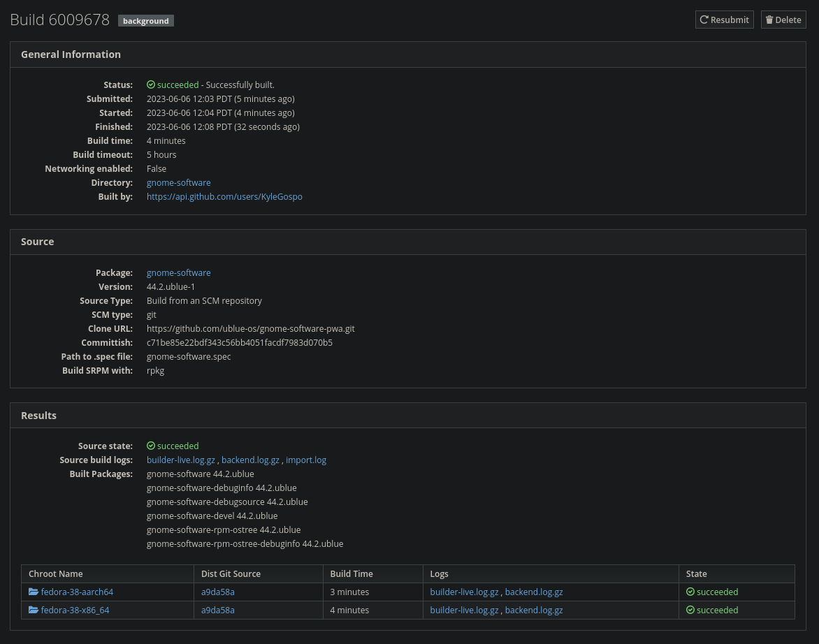Screen dimensions: 819x644
Task: Open source build builder-live.log.gz
Action: (181, 460)
